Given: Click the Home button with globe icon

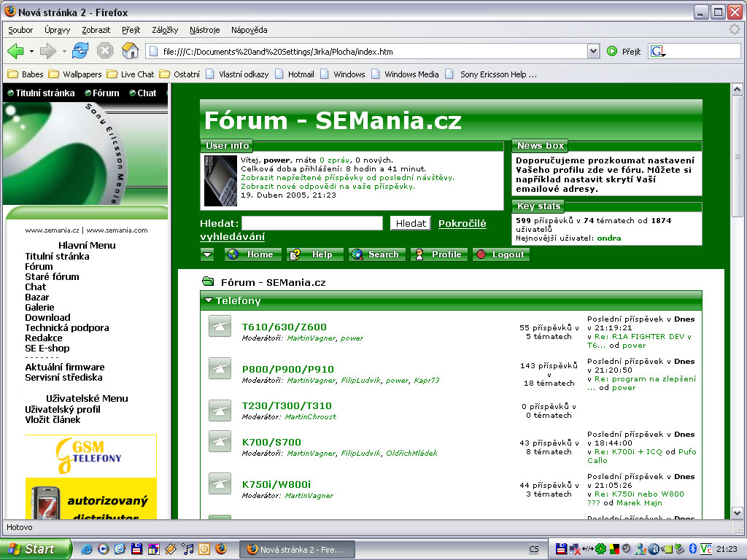Looking at the screenshot, I should pos(253,254).
